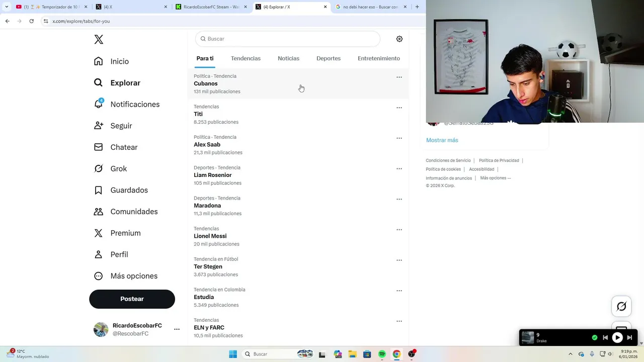
Task: Open the Liam Rosenior trend
Action: [298, 175]
